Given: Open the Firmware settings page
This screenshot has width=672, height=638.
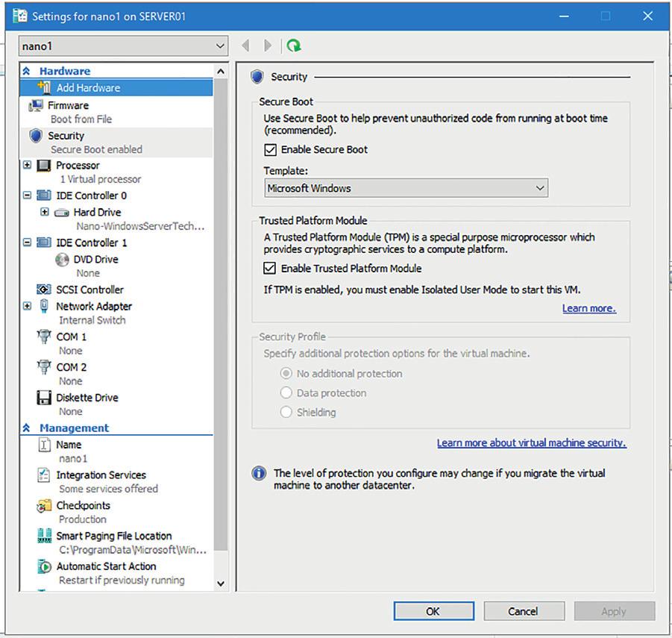Looking at the screenshot, I should click(116, 113).
